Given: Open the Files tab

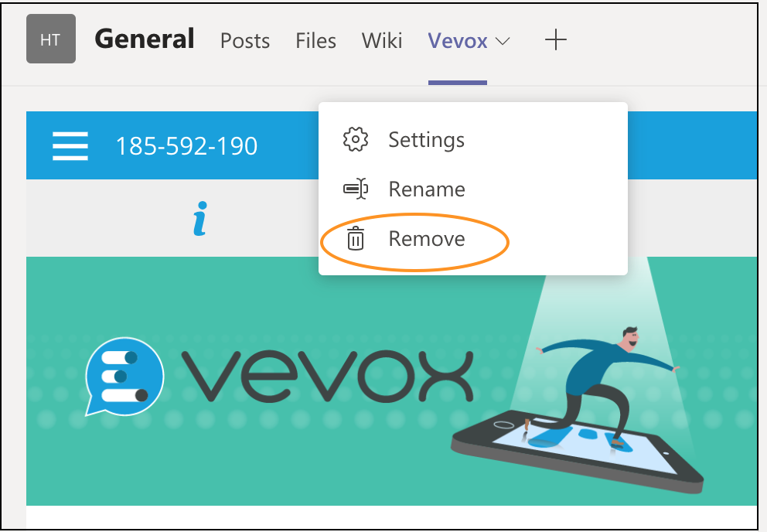Looking at the screenshot, I should pyautogui.click(x=315, y=41).
